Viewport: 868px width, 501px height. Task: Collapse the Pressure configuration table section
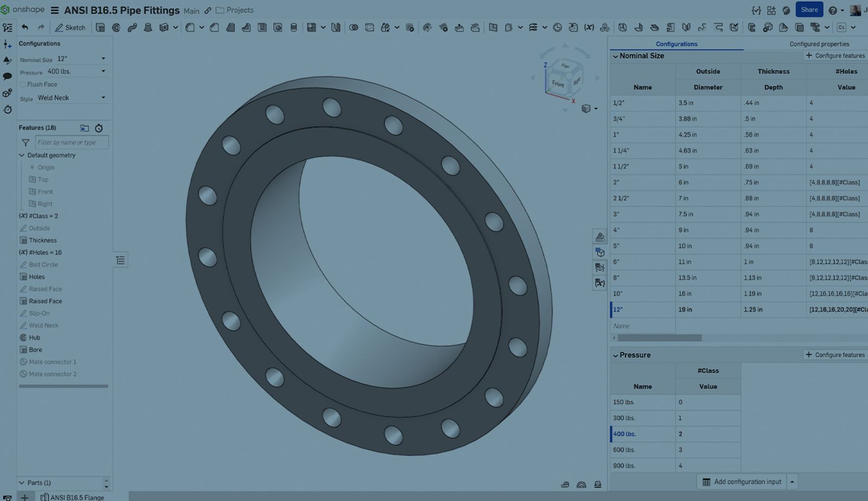[x=615, y=356]
